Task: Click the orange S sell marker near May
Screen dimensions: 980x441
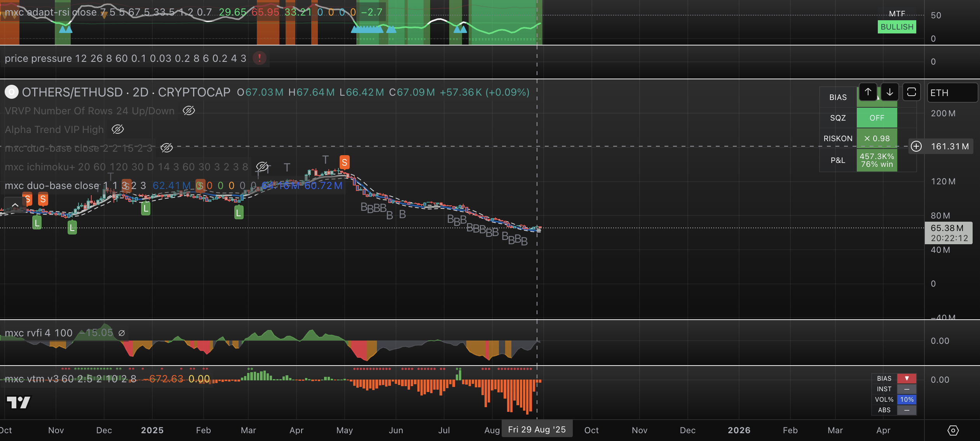Action: 344,162
